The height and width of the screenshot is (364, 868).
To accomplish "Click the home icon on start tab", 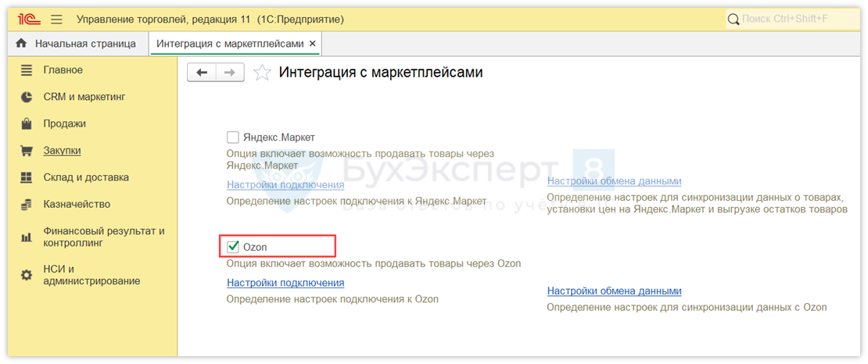I will click(22, 43).
